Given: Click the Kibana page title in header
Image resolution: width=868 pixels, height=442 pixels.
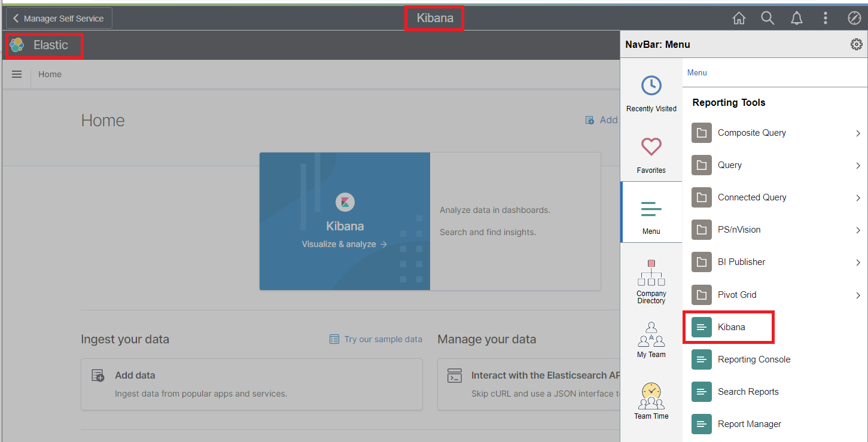Looking at the screenshot, I should pyautogui.click(x=435, y=18).
